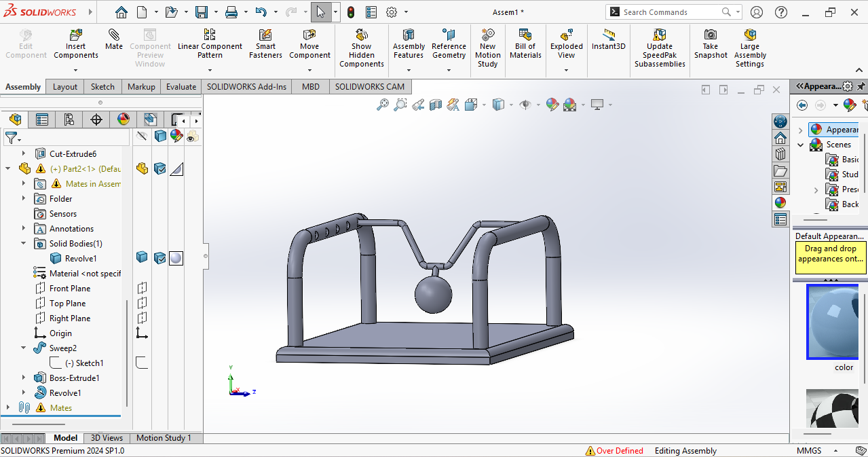The image size is (868, 457).
Task: Click the Smart Fasteners tool
Action: tap(265, 43)
